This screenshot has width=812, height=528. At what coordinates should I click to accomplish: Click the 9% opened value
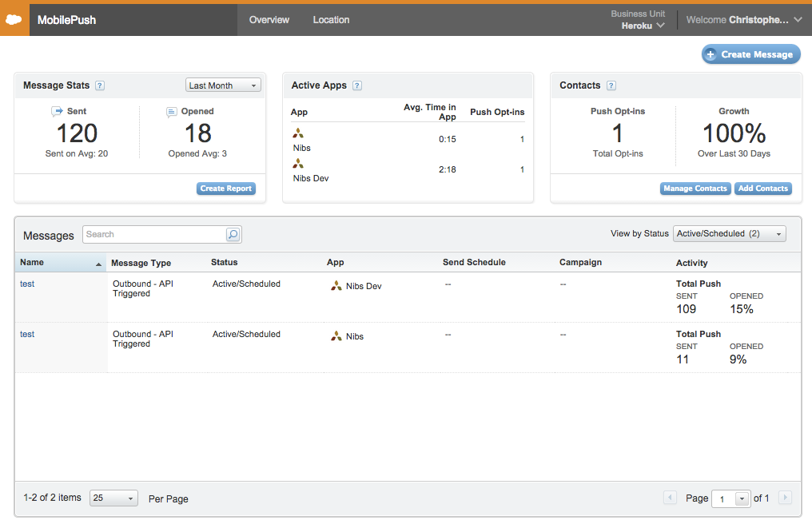pyautogui.click(x=738, y=359)
